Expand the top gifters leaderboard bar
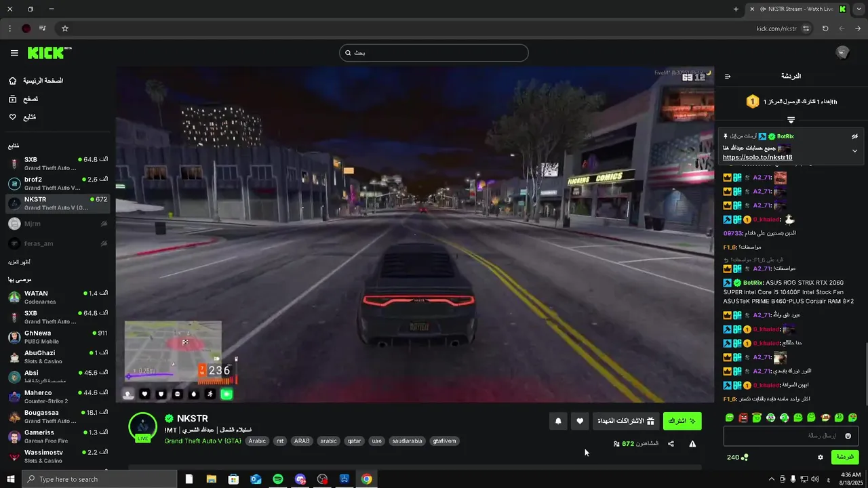 click(x=791, y=120)
